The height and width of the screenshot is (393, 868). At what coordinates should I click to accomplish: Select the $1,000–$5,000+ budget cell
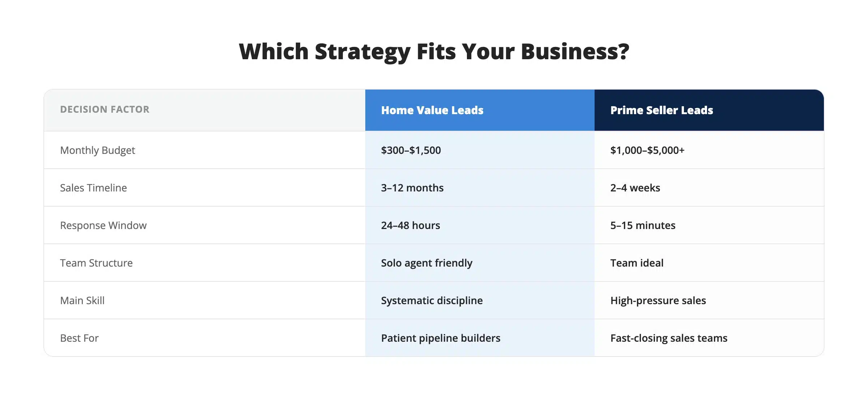709,150
